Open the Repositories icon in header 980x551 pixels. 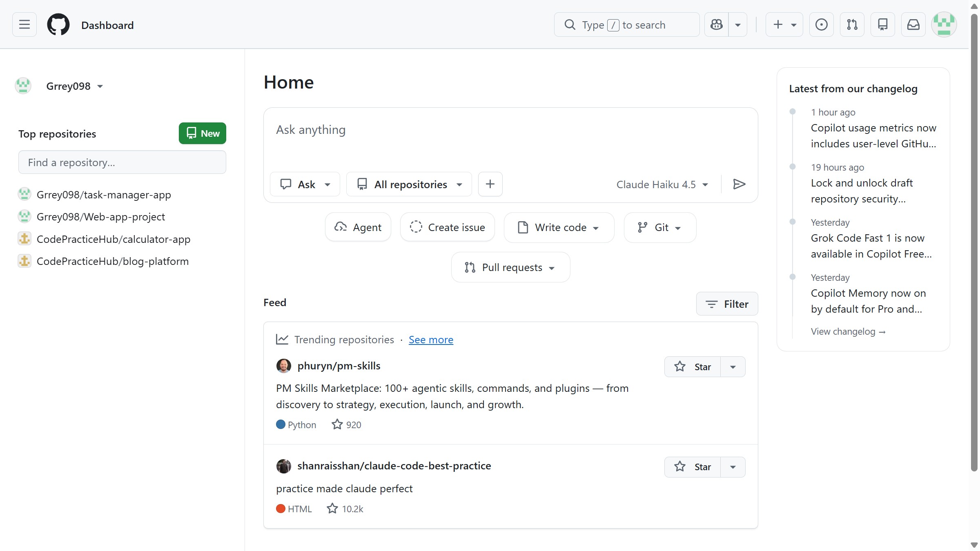[883, 24]
